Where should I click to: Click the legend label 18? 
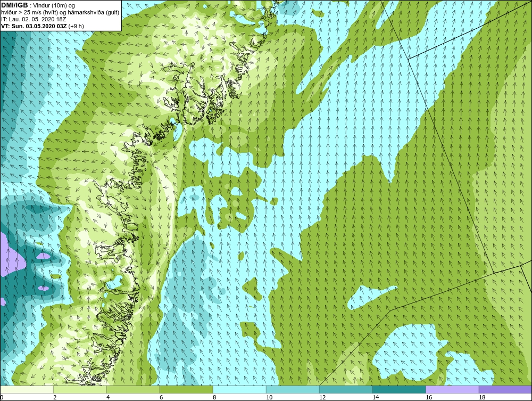[x=482, y=397]
